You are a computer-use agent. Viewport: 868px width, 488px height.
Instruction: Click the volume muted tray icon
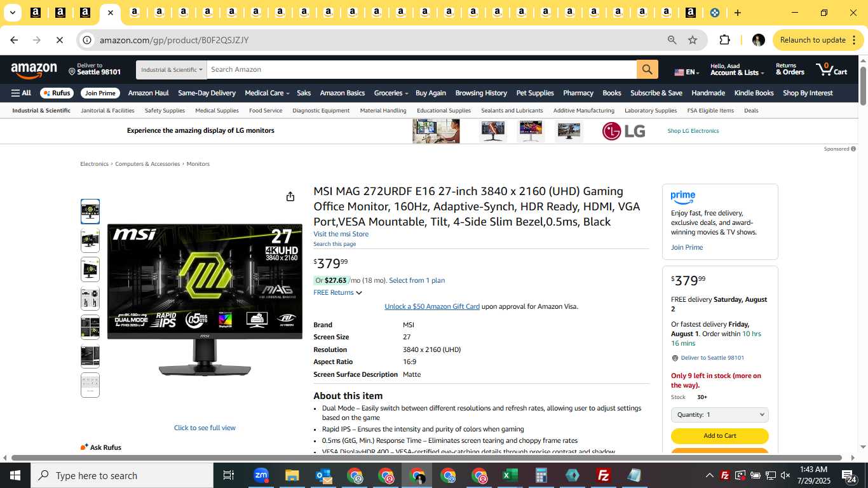[785, 475]
